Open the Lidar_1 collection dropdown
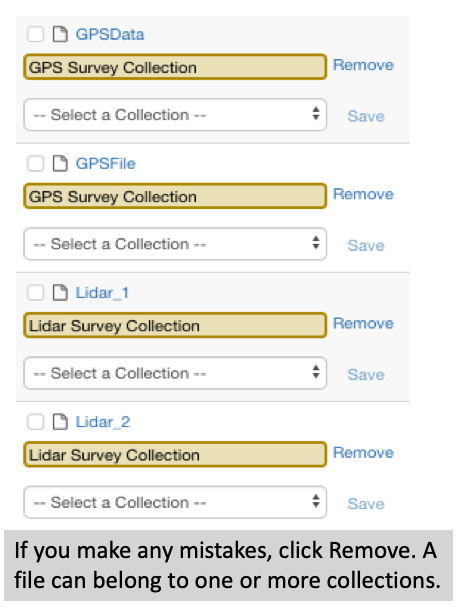 pos(175,373)
